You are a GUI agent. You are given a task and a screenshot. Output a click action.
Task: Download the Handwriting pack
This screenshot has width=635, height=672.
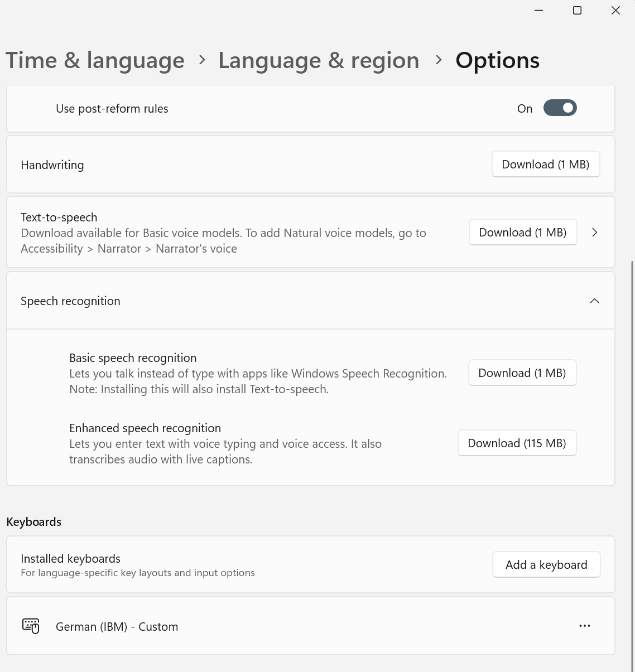pyautogui.click(x=545, y=165)
